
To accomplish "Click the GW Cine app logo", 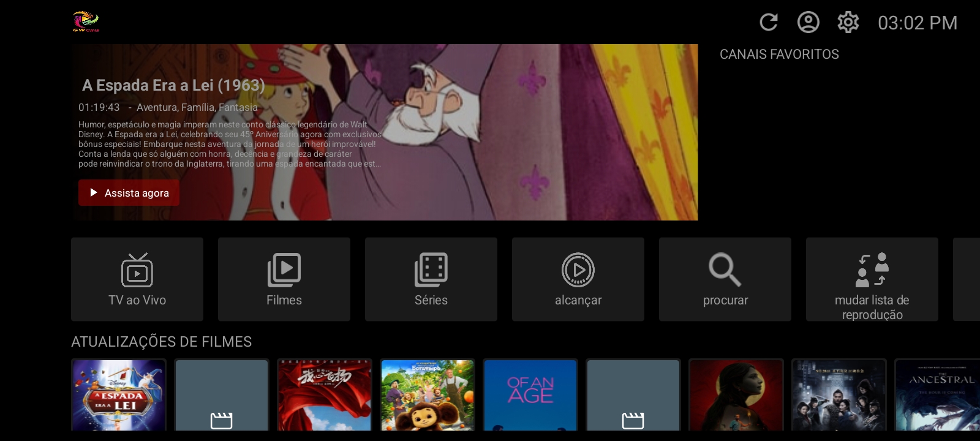I will [86, 21].
